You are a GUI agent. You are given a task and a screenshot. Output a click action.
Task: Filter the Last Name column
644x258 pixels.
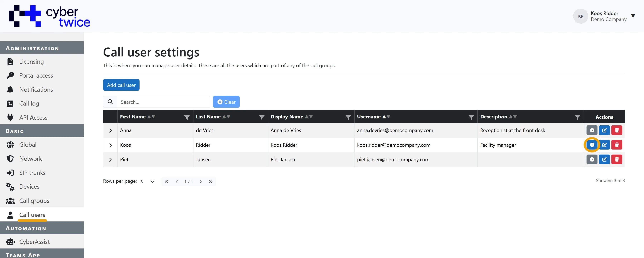[262, 117]
